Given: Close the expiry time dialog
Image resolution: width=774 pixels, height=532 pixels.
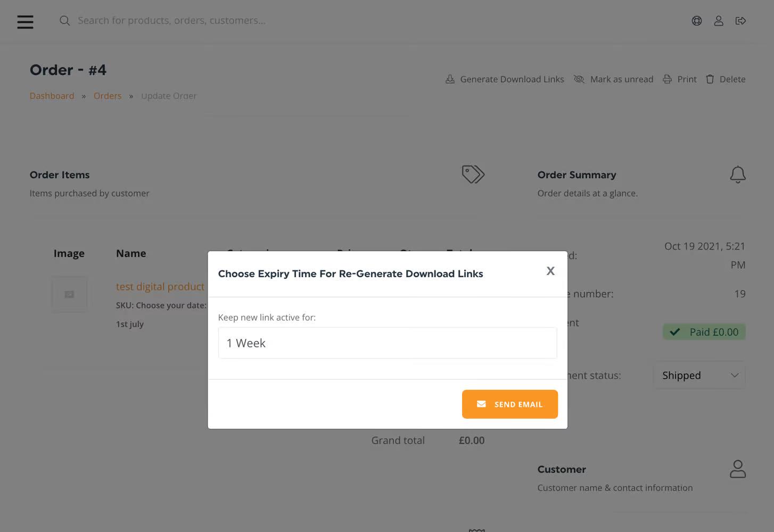Looking at the screenshot, I should click(x=550, y=271).
